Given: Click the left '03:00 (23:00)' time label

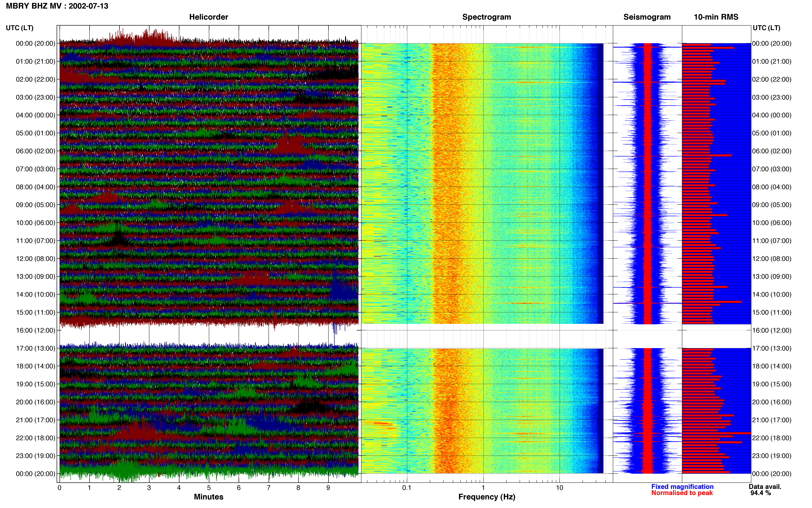Looking at the screenshot, I should [x=36, y=97].
